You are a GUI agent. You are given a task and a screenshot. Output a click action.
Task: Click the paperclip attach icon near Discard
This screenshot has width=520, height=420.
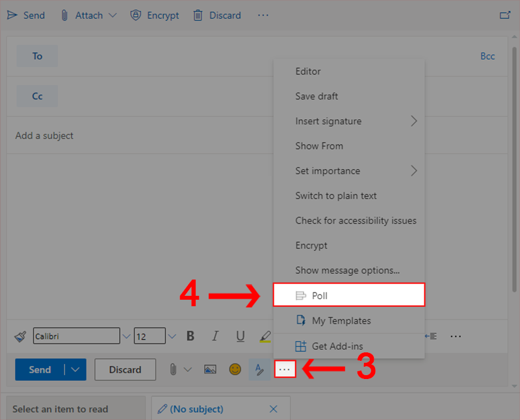click(x=173, y=369)
